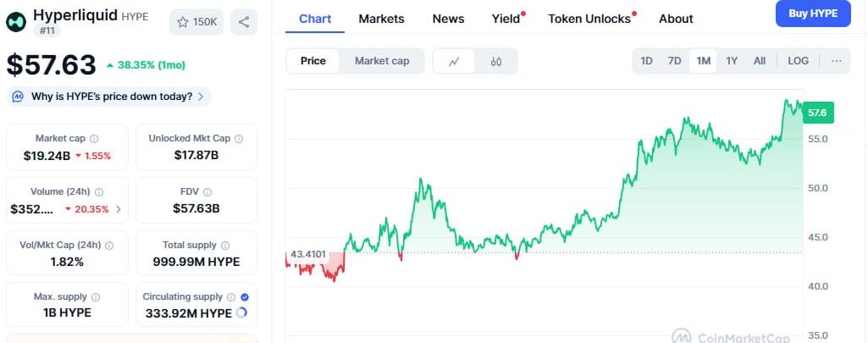The width and height of the screenshot is (868, 343).
Task: Enable LOG scale on chart
Action: pyautogui.click(x=798, y=61)
